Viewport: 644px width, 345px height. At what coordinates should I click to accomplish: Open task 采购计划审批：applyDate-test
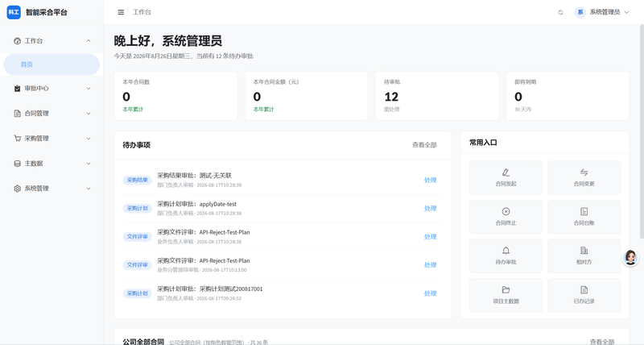[x=196, y=204]
